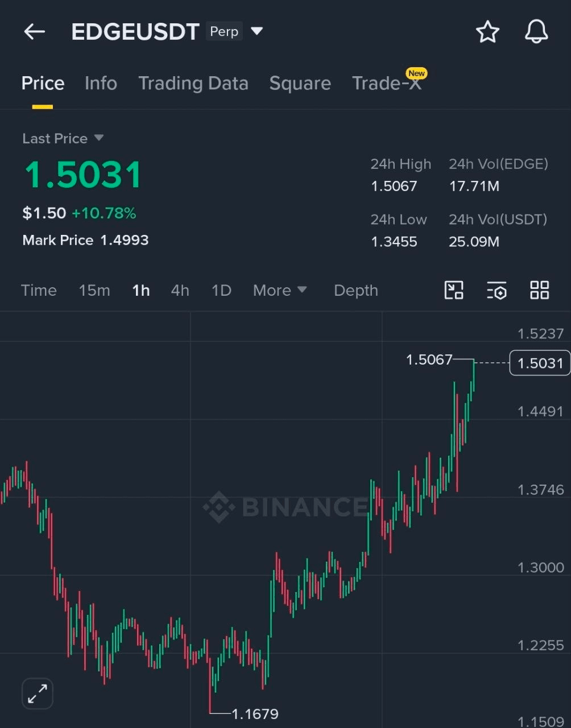Open the four-square grid layout icon
Viewport: 571px width, 728px height.
pos(540,290)
